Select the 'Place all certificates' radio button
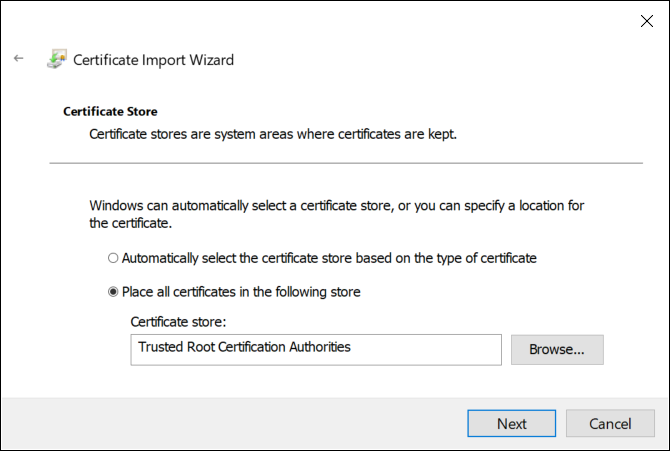 (x=113, y=292)
